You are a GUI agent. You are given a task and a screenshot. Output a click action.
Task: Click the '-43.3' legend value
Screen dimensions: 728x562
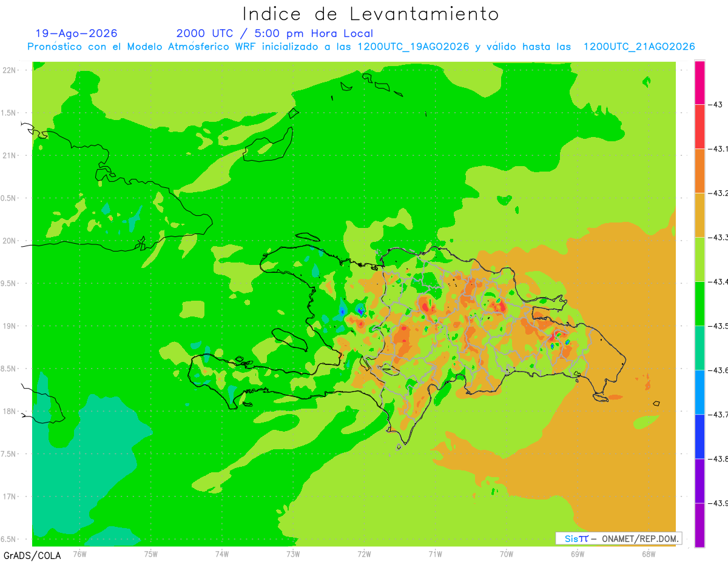718,238
